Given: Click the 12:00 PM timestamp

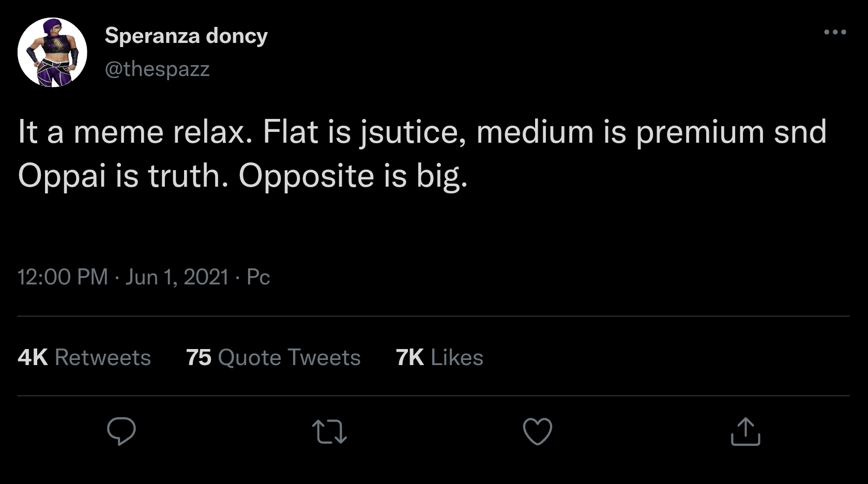Looking at the screenshot, I should click(x=63, y=277).
